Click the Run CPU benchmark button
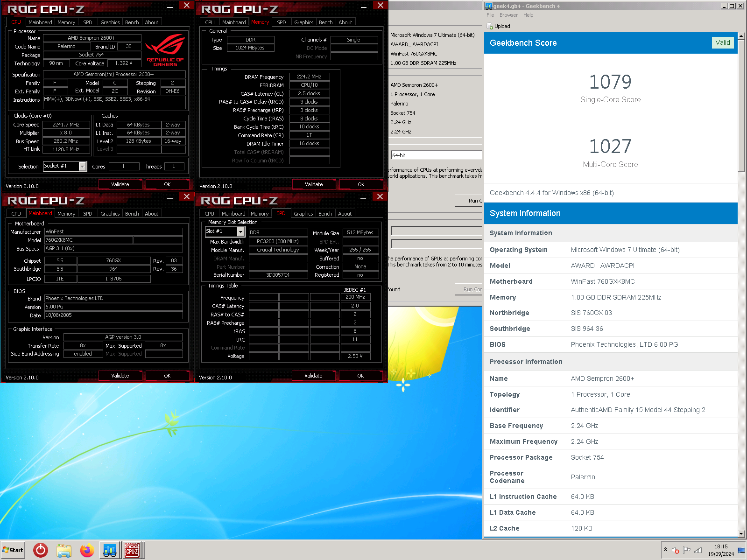Image resolution: width=747 pixels, height=560 pixels. tap(469, 201)
